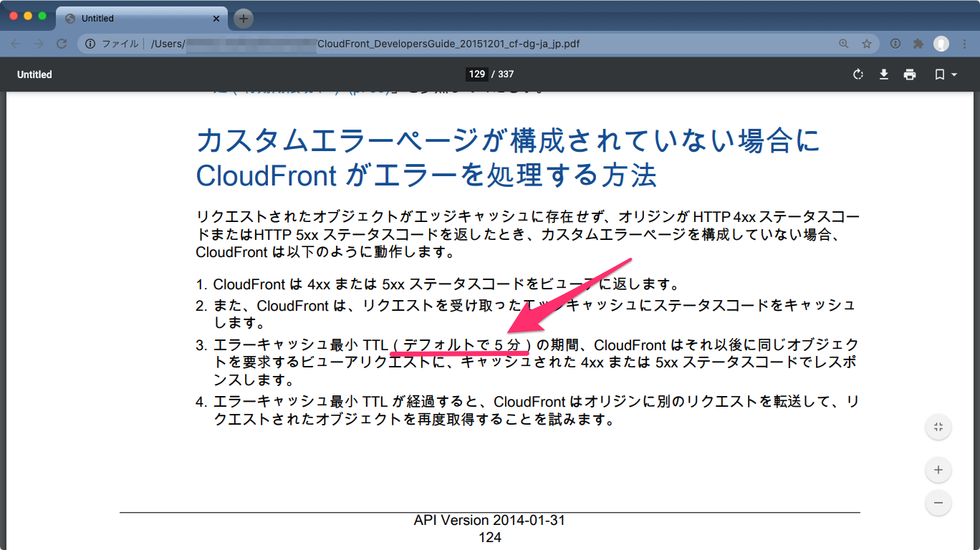980x550 pixels.
Task: Click the site info icon in the address bar
Action: (90, 44)
